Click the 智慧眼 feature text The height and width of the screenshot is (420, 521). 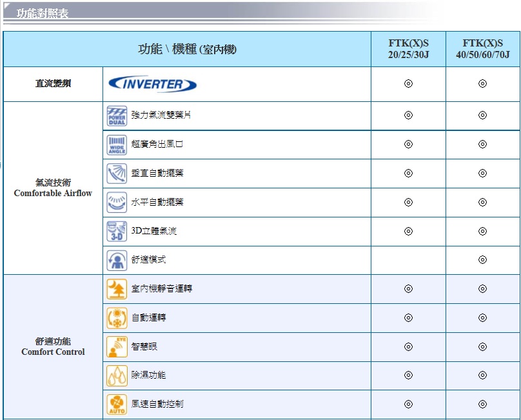point(144,346)
